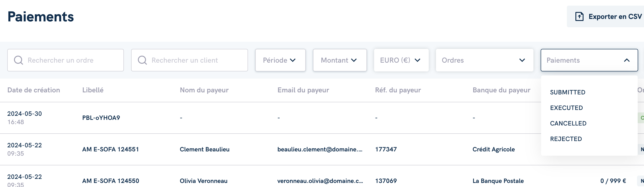Open the PBL-oYHOA9 payment row

pyautogui.click(x=101, y=118)
